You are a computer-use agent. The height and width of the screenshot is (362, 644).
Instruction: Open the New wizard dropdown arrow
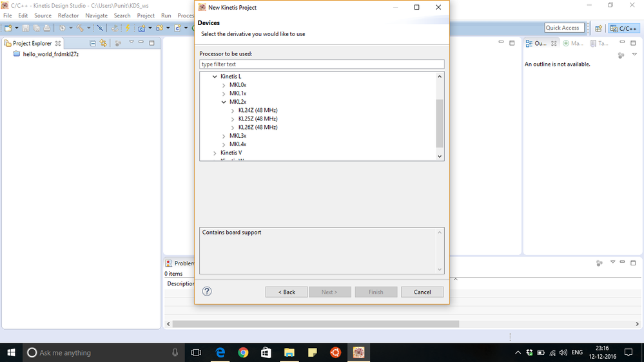16,28
